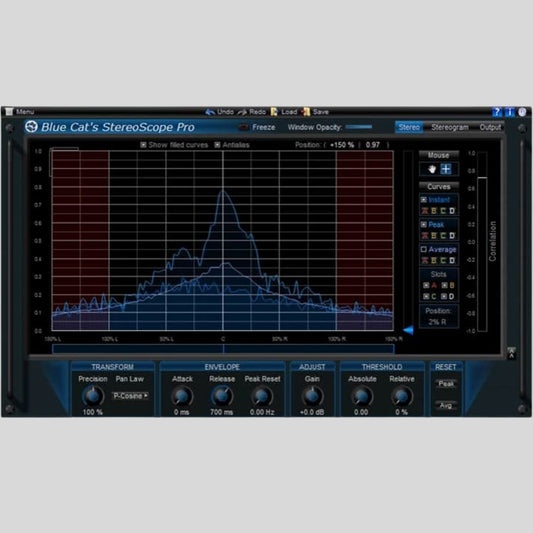Toggle the Antialias checkbox
The height and width of the screenshot is (533, 533).
(217, 145)
